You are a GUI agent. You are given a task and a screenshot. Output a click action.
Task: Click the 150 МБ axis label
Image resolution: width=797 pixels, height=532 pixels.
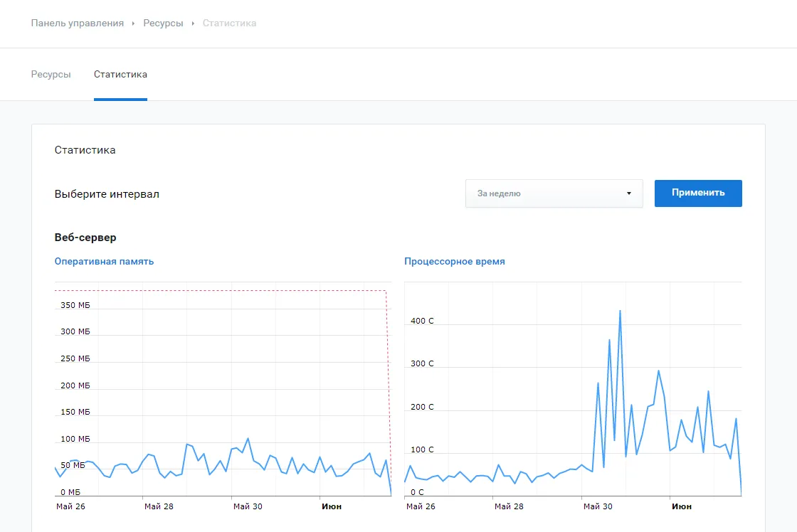click(75, 412)
